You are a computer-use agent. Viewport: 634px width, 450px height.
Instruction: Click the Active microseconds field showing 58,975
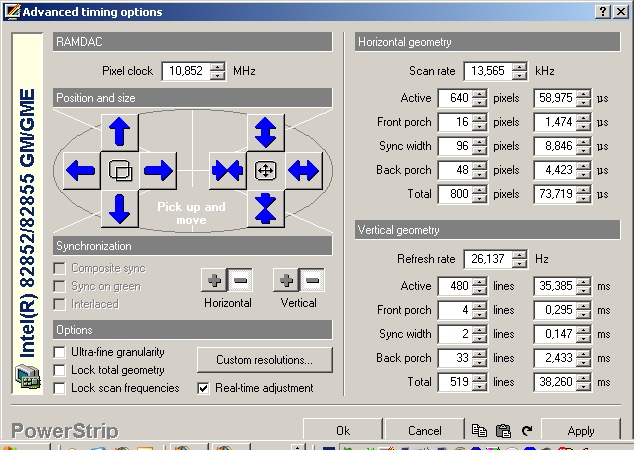(556, 98)
